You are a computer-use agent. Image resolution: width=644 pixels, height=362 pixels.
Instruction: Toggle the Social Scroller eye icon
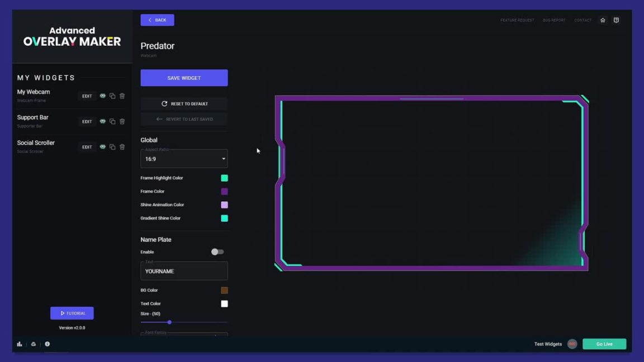(x=103, y=146)
